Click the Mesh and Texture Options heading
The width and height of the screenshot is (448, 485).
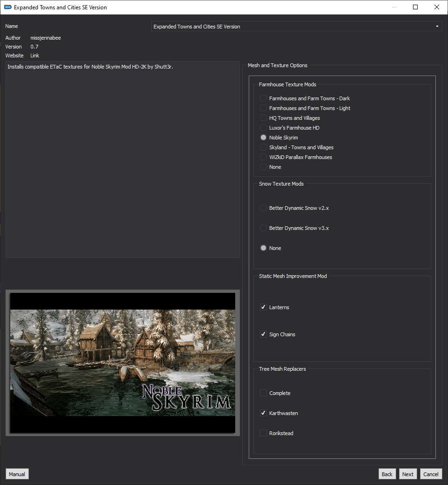(x=277, y=65)
